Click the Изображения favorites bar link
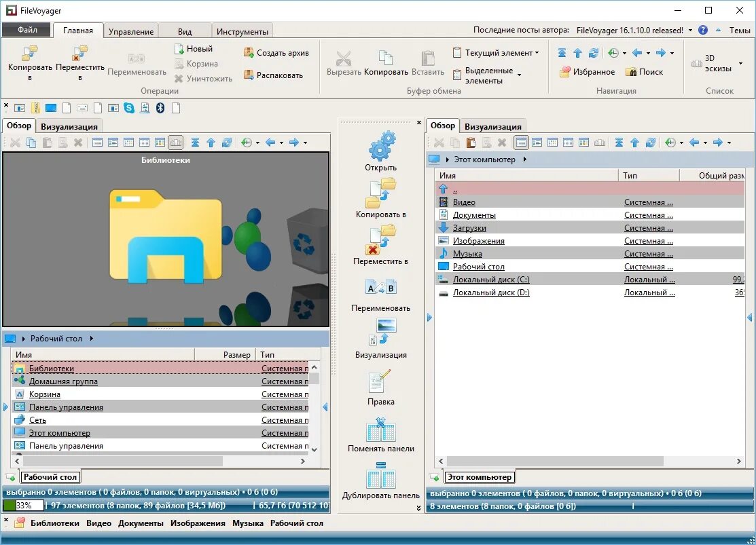This screenshot has width=756, height=545. point(198,523)
